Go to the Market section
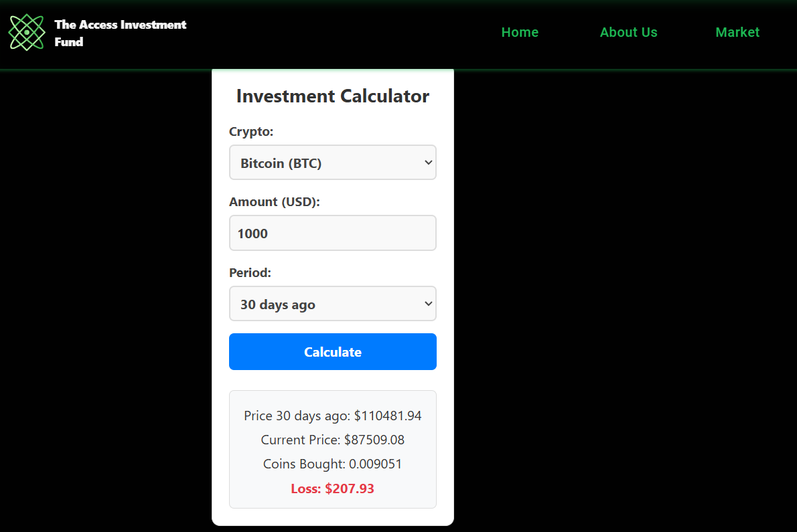 tap(737, 31)
